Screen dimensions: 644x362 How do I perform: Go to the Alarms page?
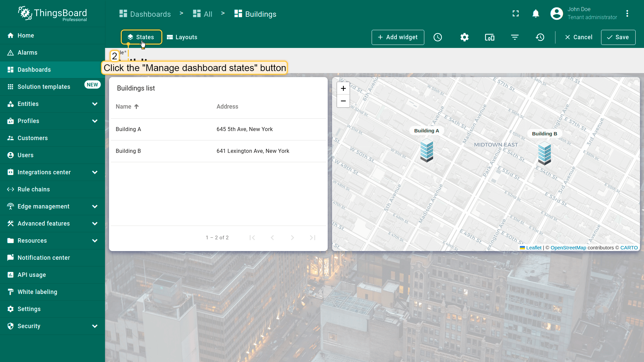tap(28, 53)
